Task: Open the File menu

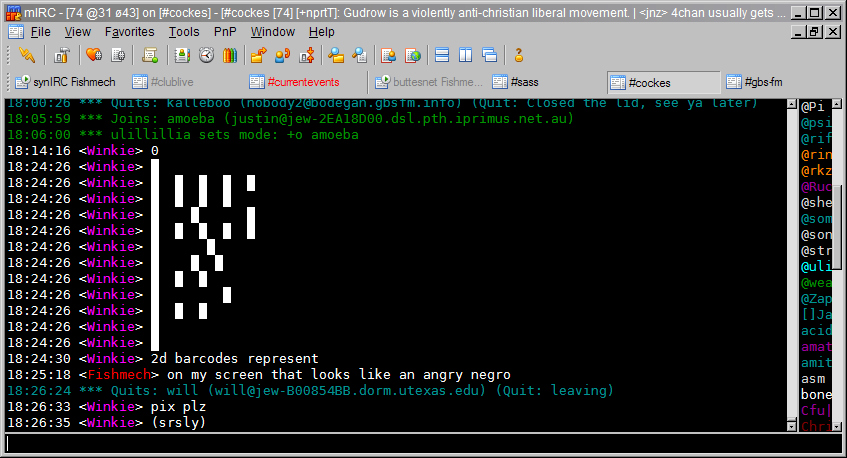Action: pyautogui.click(x=41, y=32)
